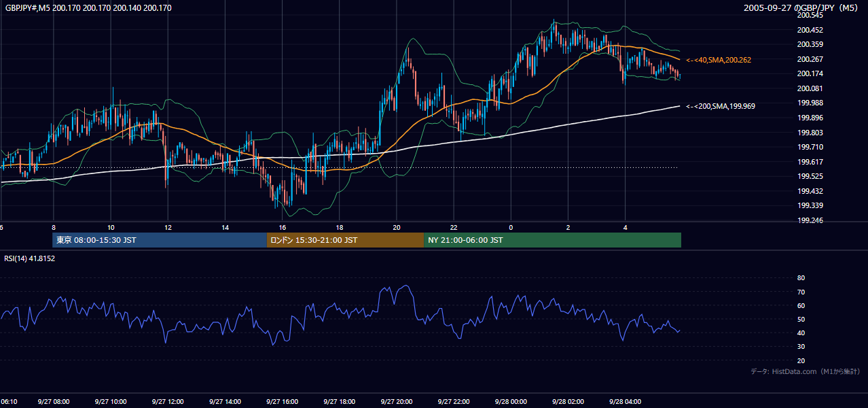868x408 pixels.
Task: Click price axis value 199.803
Action: click(810, 133)
